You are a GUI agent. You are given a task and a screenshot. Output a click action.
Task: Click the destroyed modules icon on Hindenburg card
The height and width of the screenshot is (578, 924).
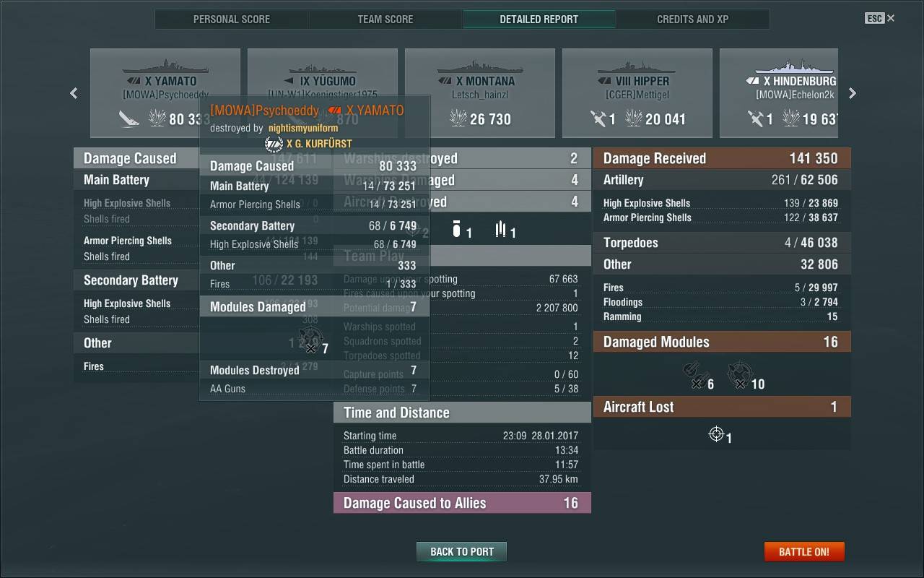pyautogui.click(x=756, y=118)
